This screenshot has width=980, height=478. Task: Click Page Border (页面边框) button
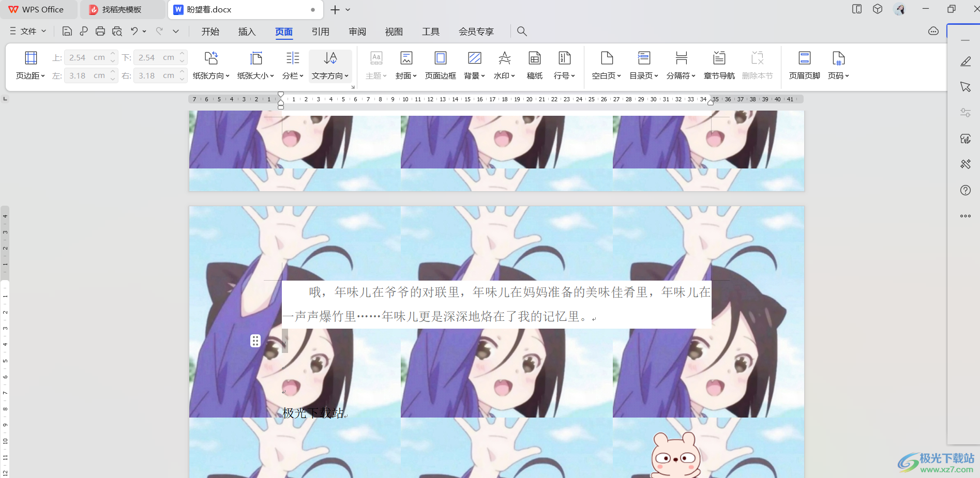tap(441, 66)
